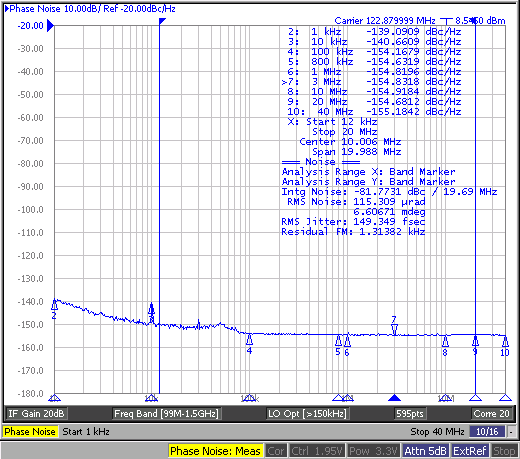Click marker 2 readout -139.0909 dBc/Hz
This screenshot has height=459, width=520.
[414, 32]
